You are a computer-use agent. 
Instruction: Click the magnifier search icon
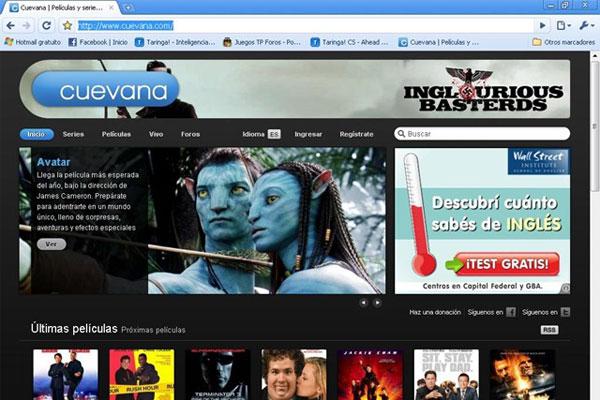pos(401,134)
